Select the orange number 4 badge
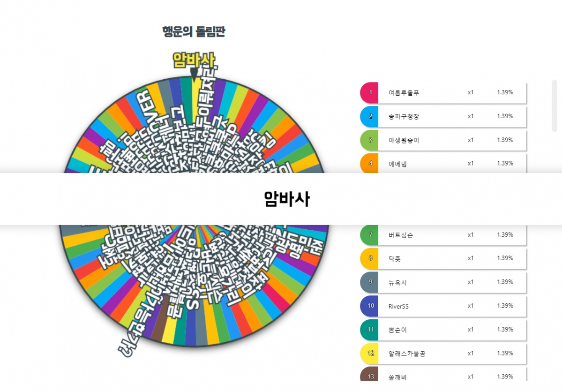Screen dimensions: 562x392 (369, 163)
